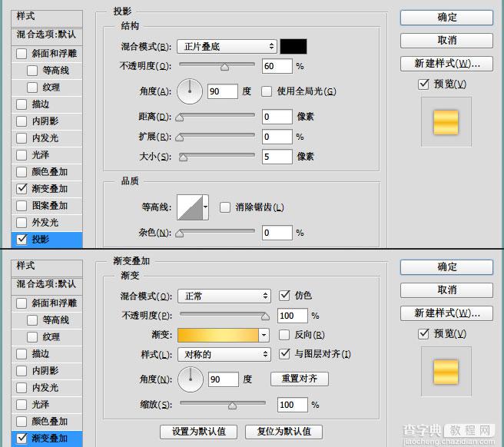The image size is (504, 447).
Task: Click the 角度 field in the 渐变叠加 dialog
Action: pyautogui.click(x=224, y=379)
